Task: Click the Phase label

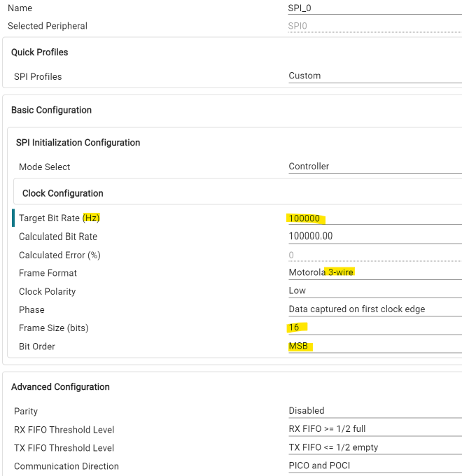Action: click(31, 310)
